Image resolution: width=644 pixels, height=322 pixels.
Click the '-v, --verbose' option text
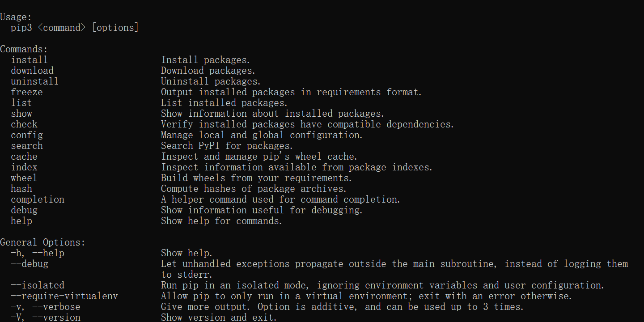46,307
